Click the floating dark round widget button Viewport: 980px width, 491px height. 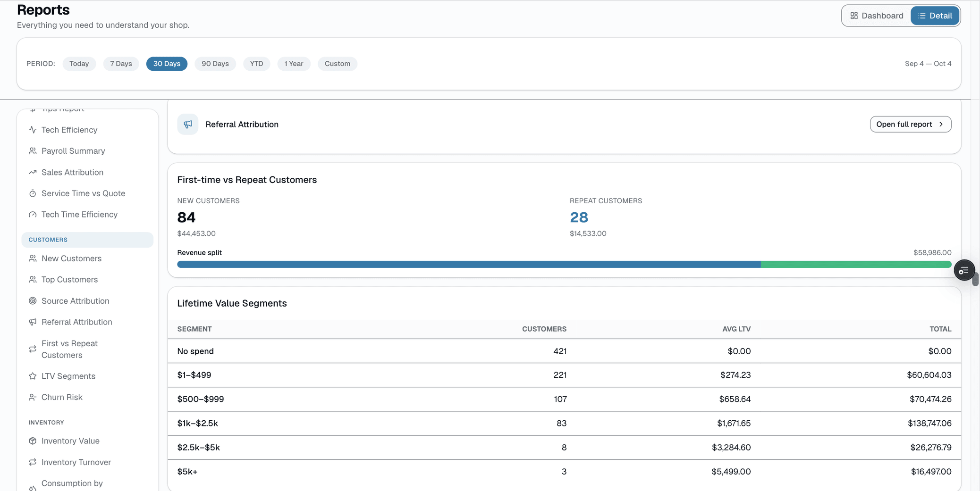coord(964,270)
